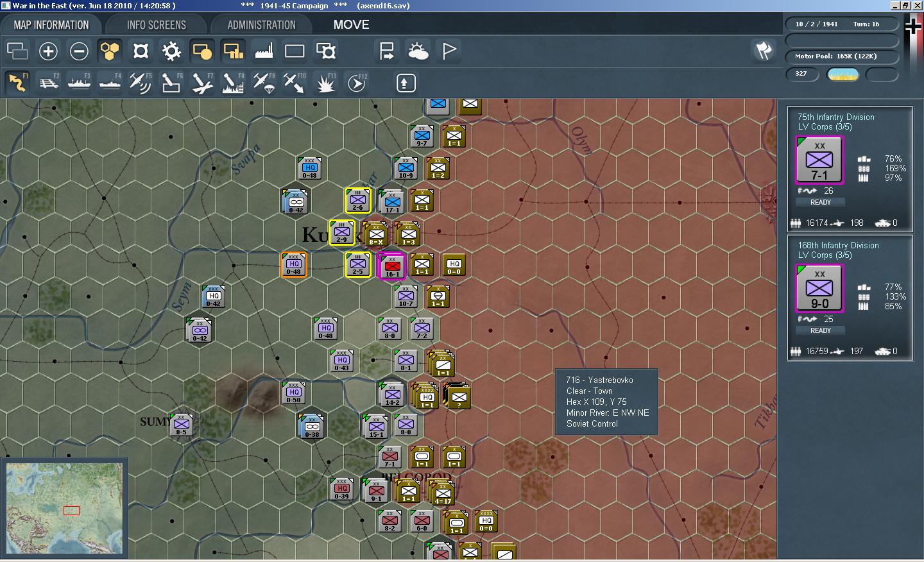Select the F10 air transfer mode icon
The image size is (924, 562).
point(295,83)
